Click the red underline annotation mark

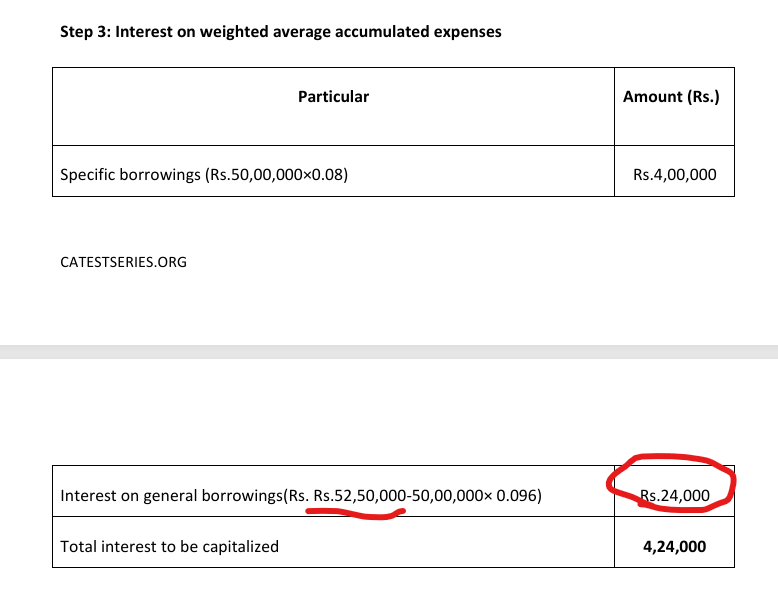(355, 514)
